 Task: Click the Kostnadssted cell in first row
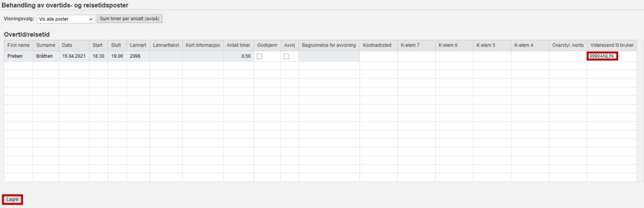pyautogui.click(x=378, y=56)
